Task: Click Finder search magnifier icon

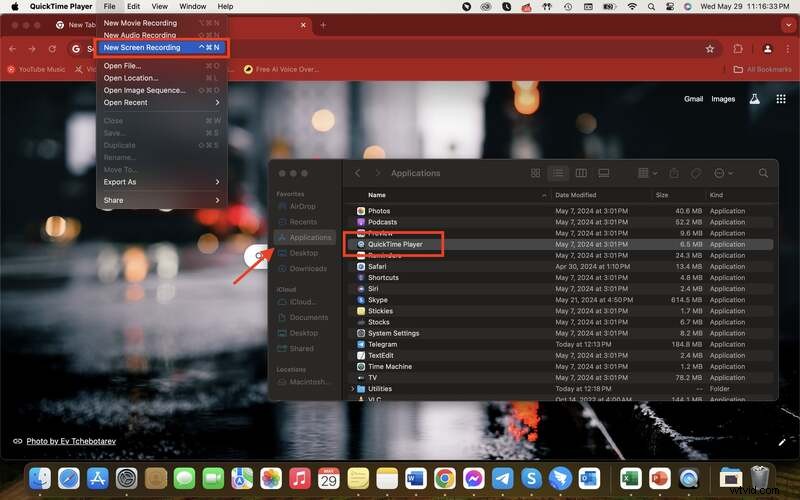Action: (x=763, y=173)
